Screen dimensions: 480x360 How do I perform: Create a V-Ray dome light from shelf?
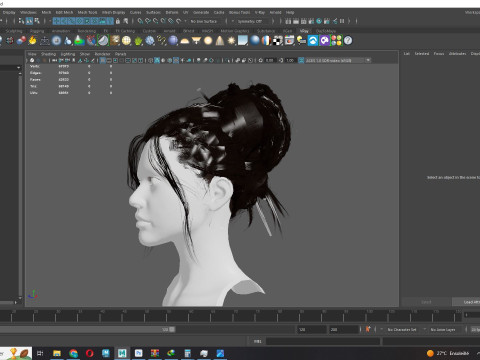(x=185, y=41)
